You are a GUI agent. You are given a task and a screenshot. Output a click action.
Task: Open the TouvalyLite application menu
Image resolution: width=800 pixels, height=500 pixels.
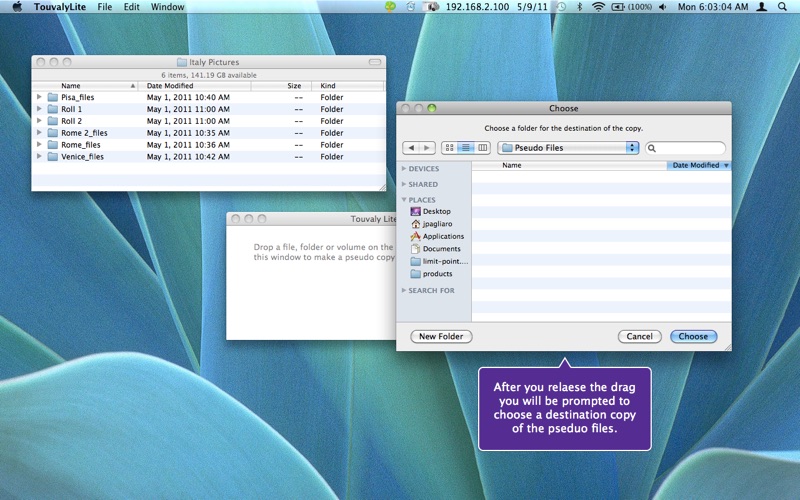(60, 7)
